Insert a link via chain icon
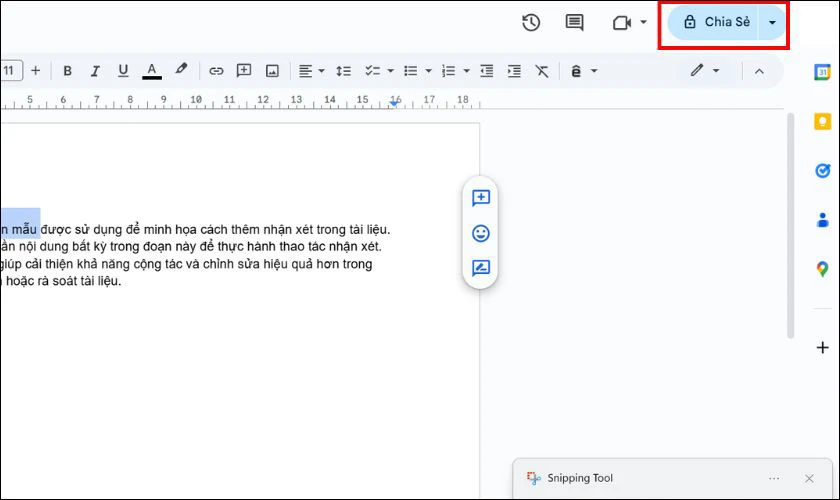 click(x=216, y=71)
